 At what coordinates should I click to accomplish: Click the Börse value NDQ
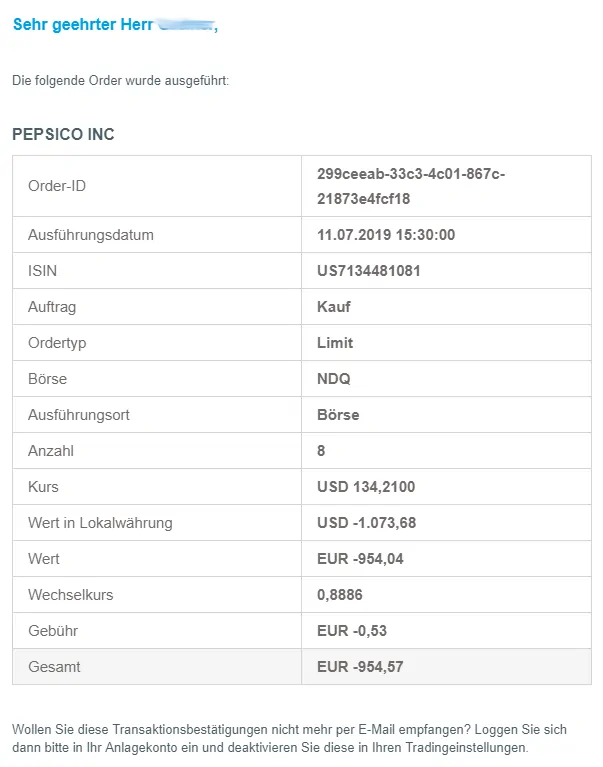point(334,379)
